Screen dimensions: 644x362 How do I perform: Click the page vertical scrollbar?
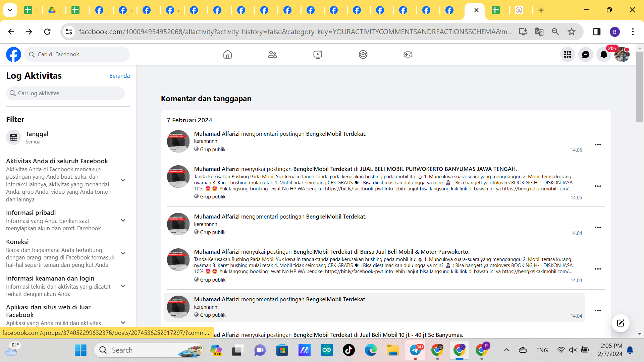(x=640, y=87)
